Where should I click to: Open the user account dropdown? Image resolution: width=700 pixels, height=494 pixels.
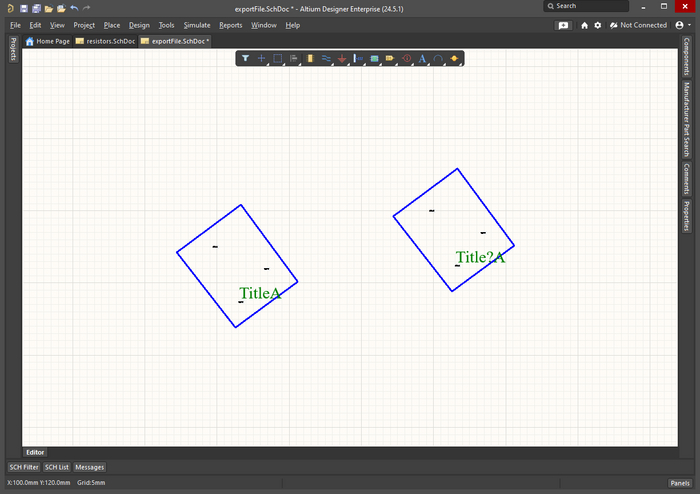pyautogui.click(x=683, y=25)
